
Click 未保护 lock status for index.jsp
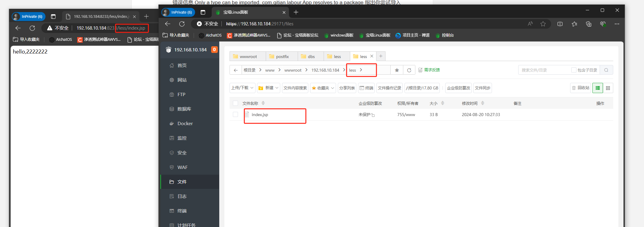pyautogui.click(x=366, y=115)
